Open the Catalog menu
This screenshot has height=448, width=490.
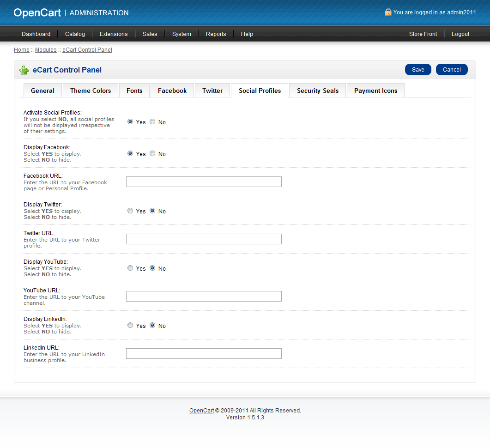coord(75,34)
